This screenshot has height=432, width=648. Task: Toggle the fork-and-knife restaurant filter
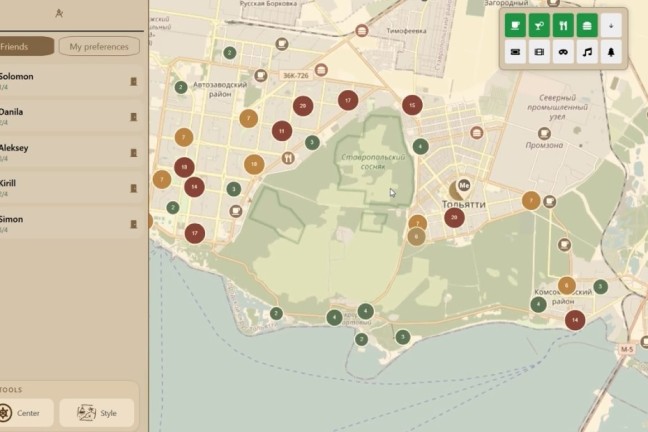click(563, 26)
